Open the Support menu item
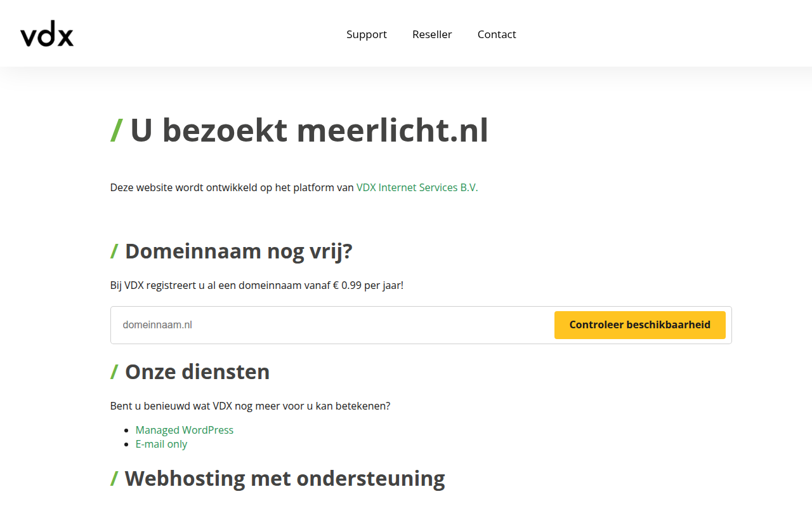The image size is (812, 508). (x=367, y=34)
